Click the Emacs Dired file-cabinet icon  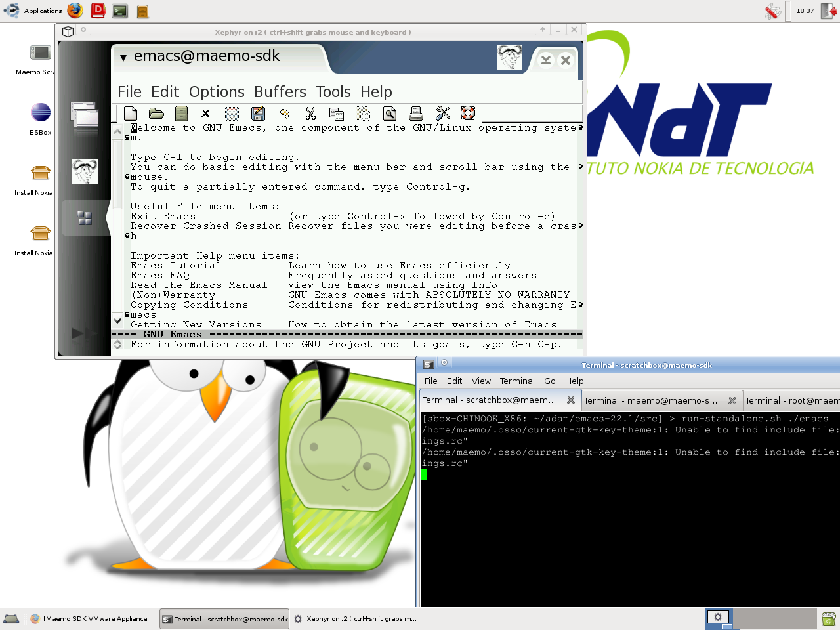(x=182, y=114)
